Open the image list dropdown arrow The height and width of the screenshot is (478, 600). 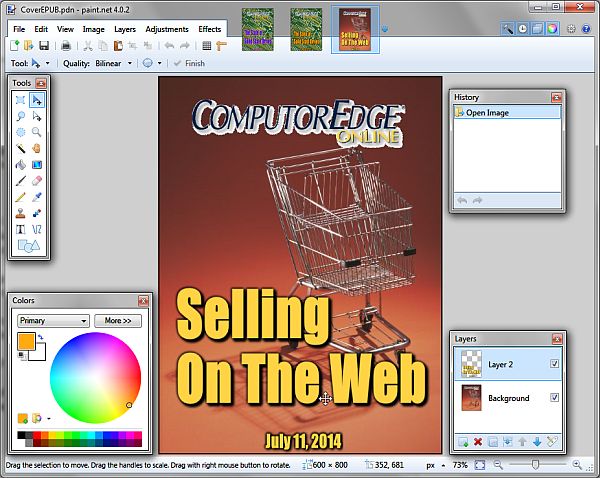[x=385, y=29]
